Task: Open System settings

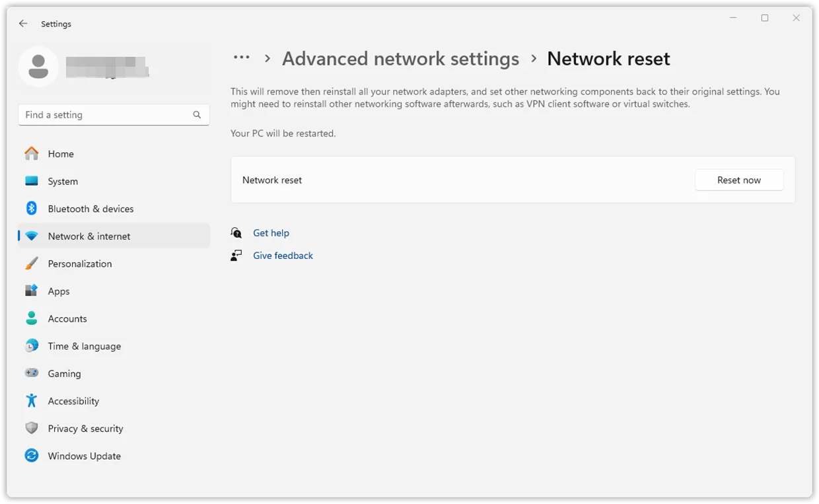Action: 114,181
